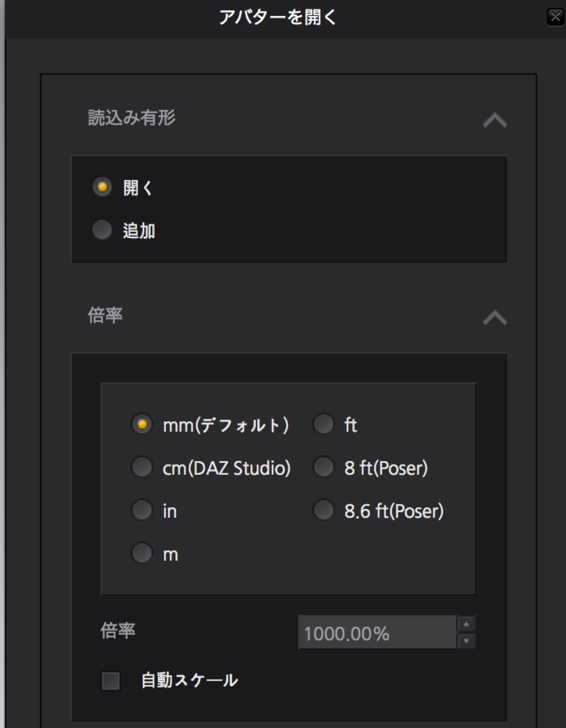Enable the 自動スケール checkbox

coord(111,681)
